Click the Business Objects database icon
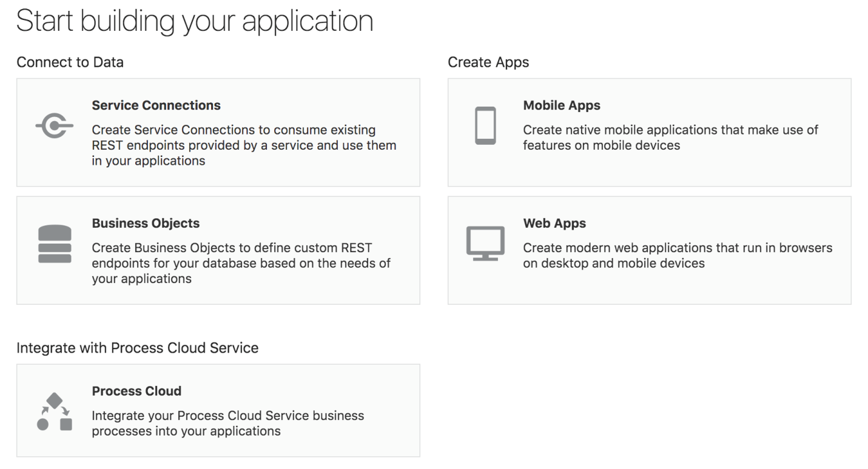Screen dimensions: 868x469 55,244
